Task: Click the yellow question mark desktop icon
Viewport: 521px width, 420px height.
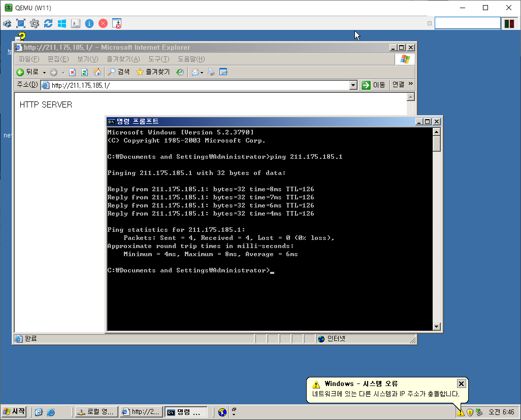Action: pos(21,36)
